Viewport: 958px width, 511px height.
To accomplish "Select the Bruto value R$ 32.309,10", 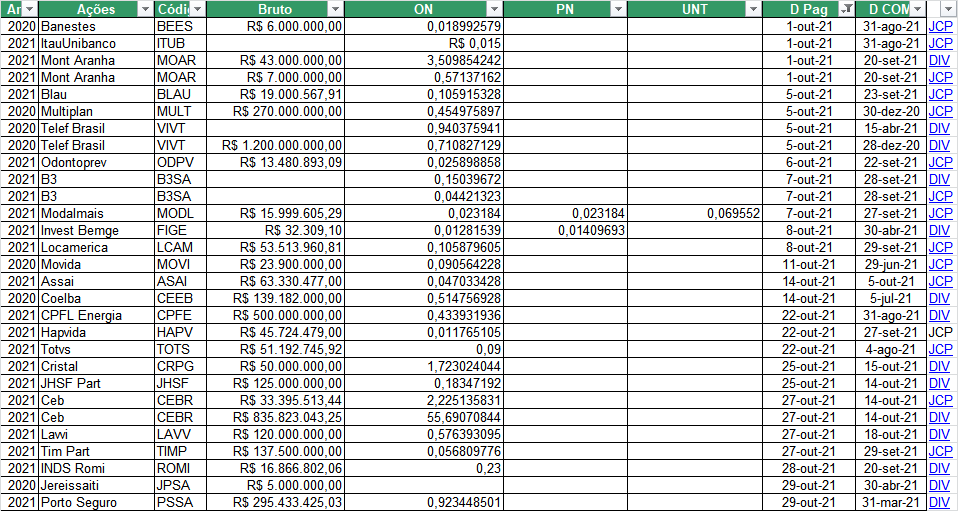I will pos(276,230).
